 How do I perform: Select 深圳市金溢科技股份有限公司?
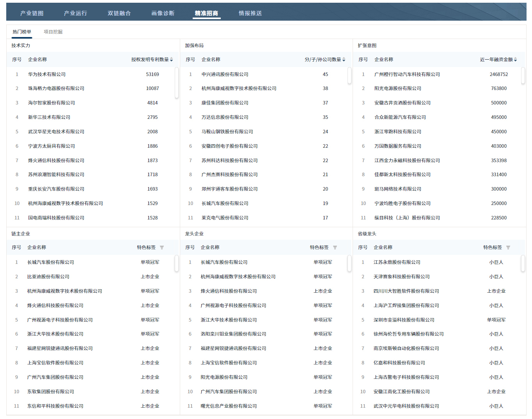click(x=404, y=320)
